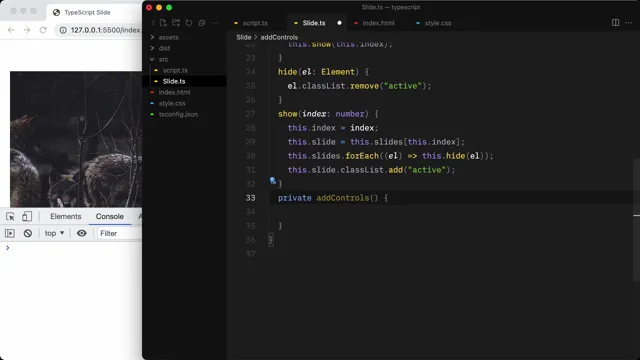The width and height of the screenshot is (640, 360).
Task: Click the eye live expression icon
Action: pyautogui.click(x=82, y=233)
